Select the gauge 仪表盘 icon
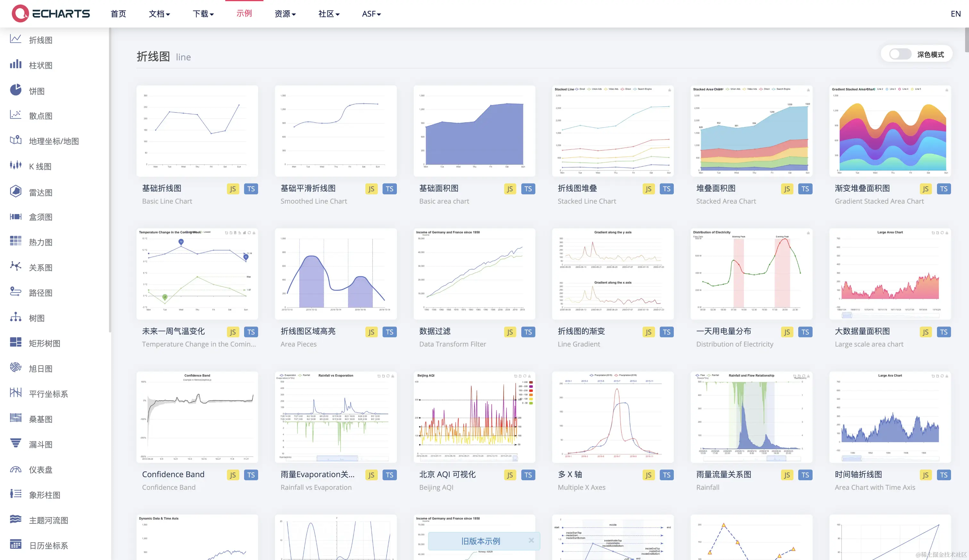Image resolution: width=969 pixels, height=560 pixels. (15, 469)
